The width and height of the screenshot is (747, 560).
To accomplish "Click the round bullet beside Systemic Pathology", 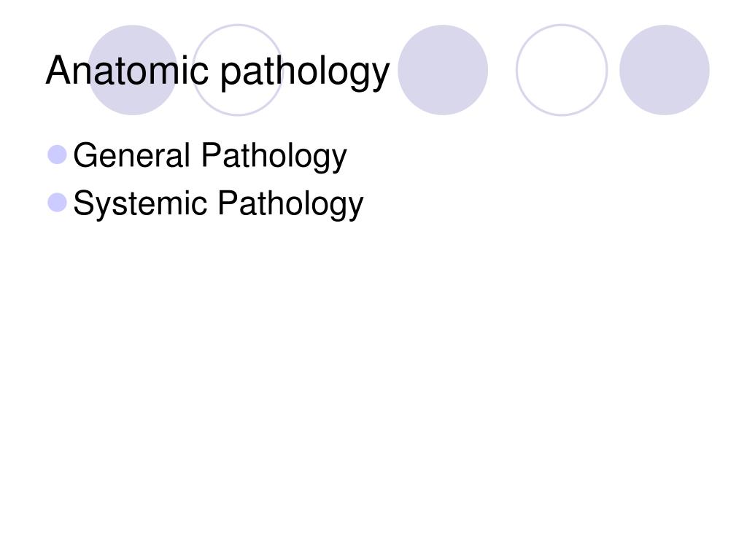I will (x=57, y=203).
